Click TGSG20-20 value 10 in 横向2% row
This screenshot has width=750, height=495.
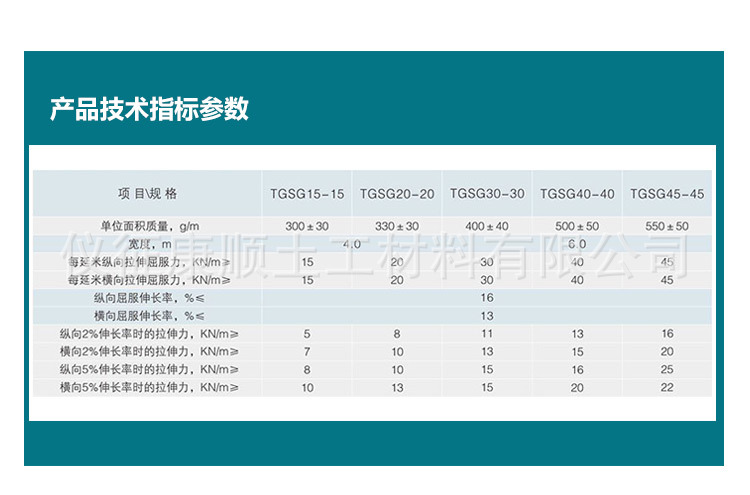(397, 352)
